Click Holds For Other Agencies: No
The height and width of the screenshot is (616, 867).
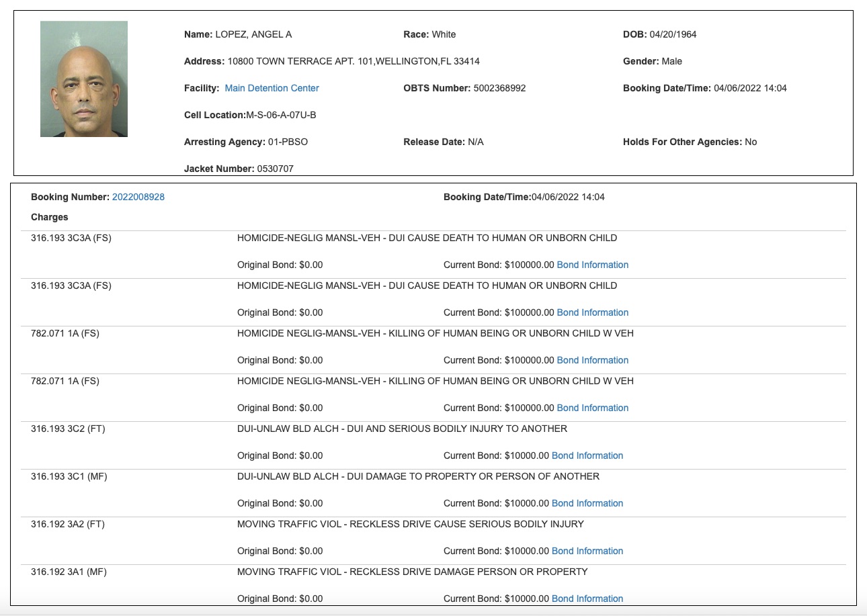690,142
